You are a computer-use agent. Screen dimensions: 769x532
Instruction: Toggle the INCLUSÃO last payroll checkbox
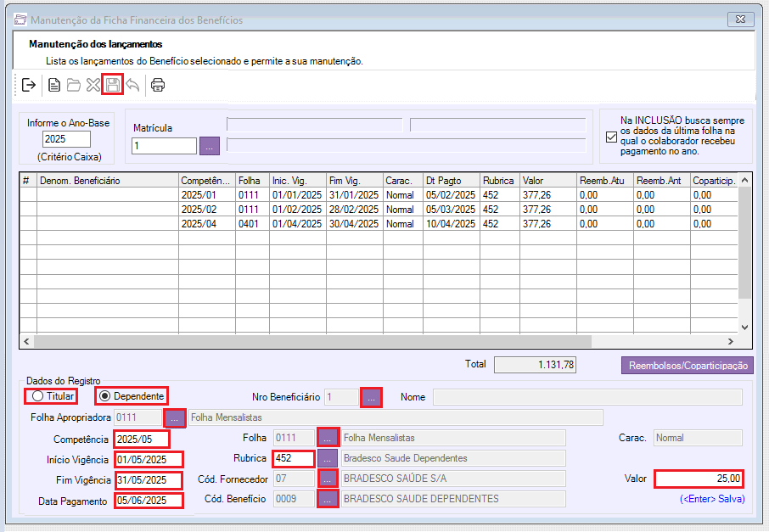[611, 137]
